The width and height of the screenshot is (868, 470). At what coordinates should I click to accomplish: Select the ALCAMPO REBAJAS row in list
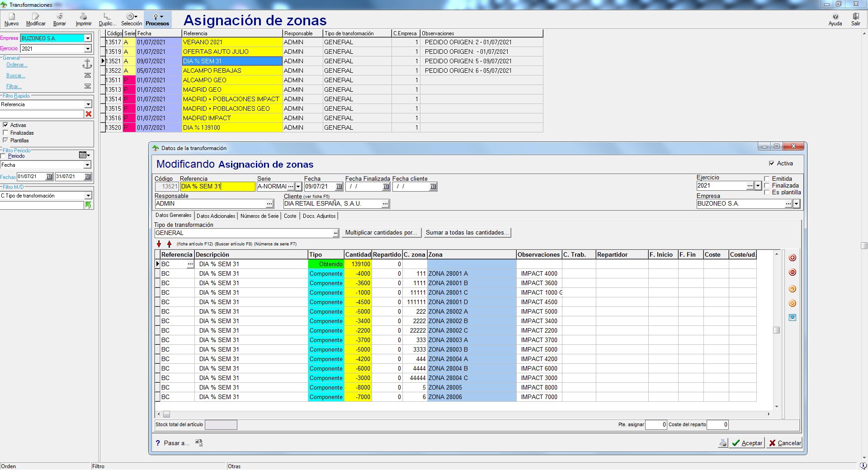pyautogui.click(x=323, y=70)
